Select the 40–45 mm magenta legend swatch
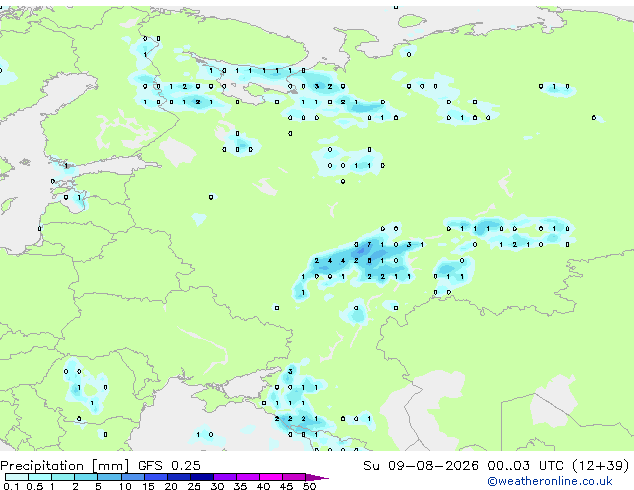Viewport: 634px width, 490px height. pos(271,477)
